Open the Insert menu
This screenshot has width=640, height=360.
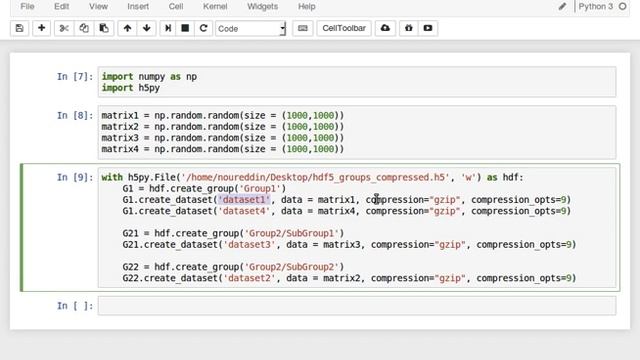(x=138, y=7)
